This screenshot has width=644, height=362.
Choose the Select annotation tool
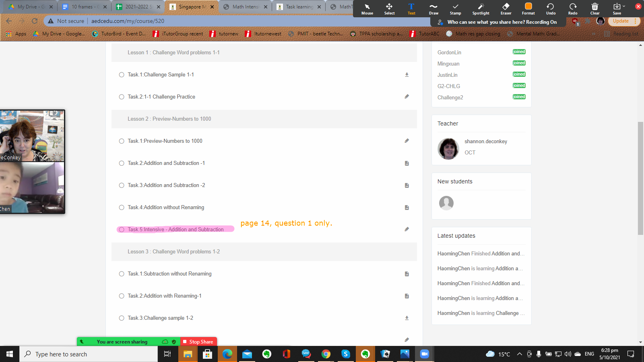click(389, 9)
